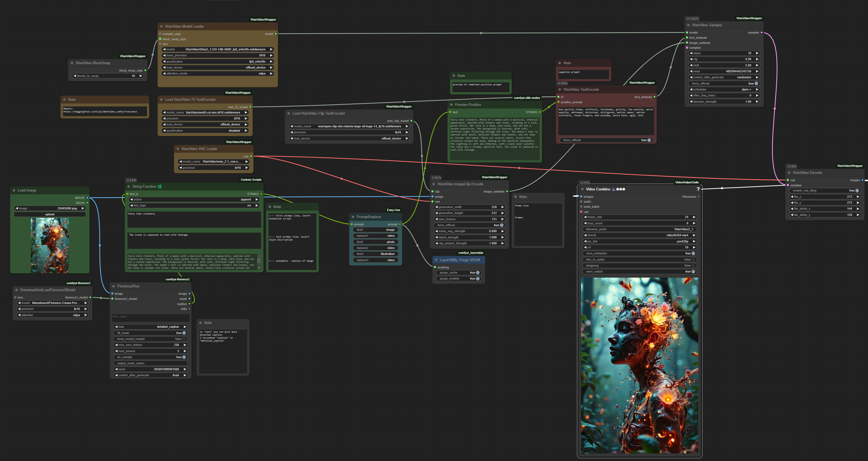This screenshot has width=868, height=461.
Task: Collapse the WanVideo Sampler node via its dot
Action: click(688, 25)
